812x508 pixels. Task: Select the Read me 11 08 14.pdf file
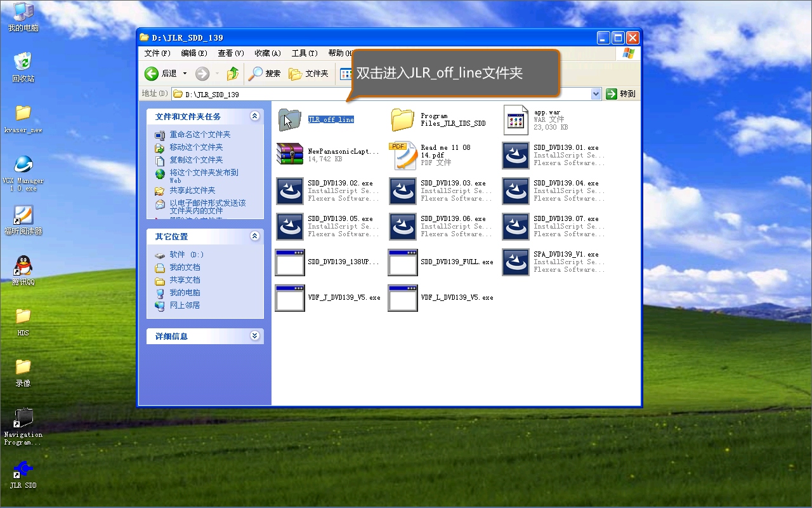[x=402, y=156]
